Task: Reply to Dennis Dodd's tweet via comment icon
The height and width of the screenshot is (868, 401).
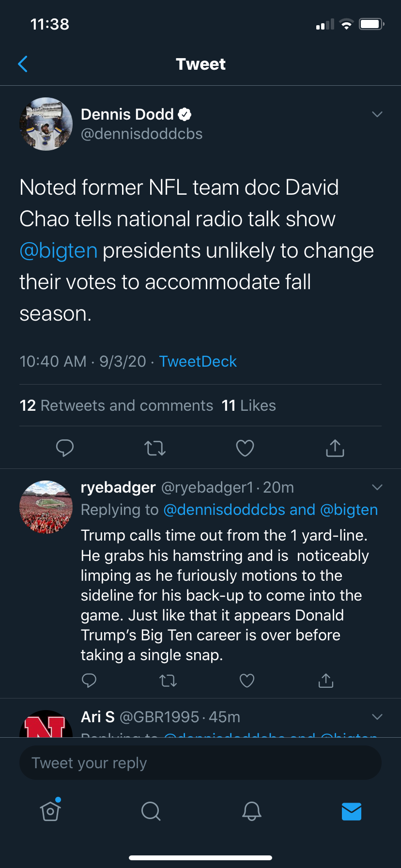Action: coord(65,448)
